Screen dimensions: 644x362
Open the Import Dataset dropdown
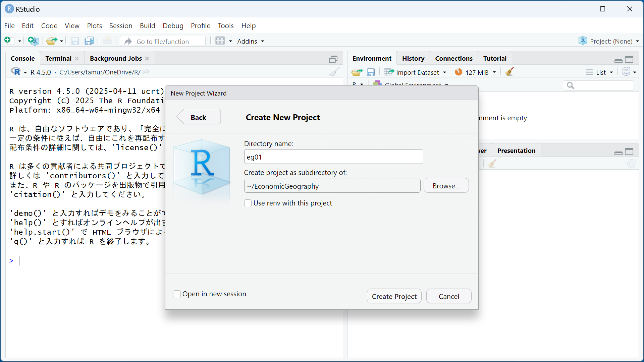point(418,72)
